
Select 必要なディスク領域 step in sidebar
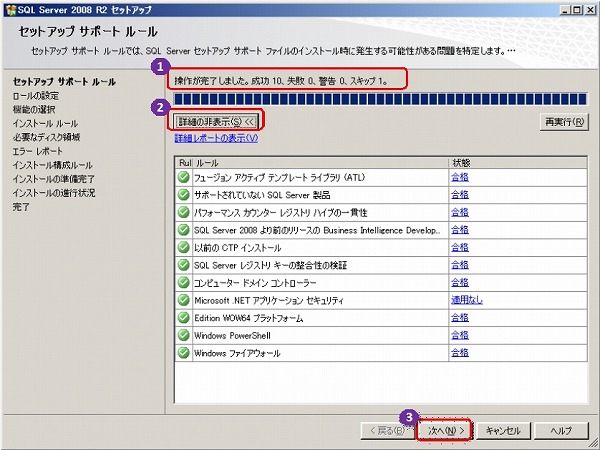[46, 137]
